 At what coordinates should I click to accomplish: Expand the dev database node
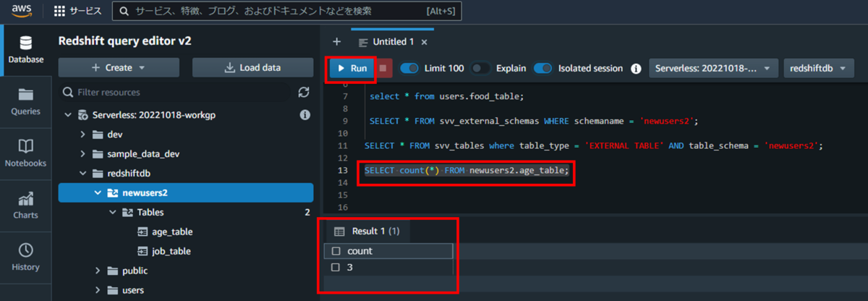[x=84, y=135]
